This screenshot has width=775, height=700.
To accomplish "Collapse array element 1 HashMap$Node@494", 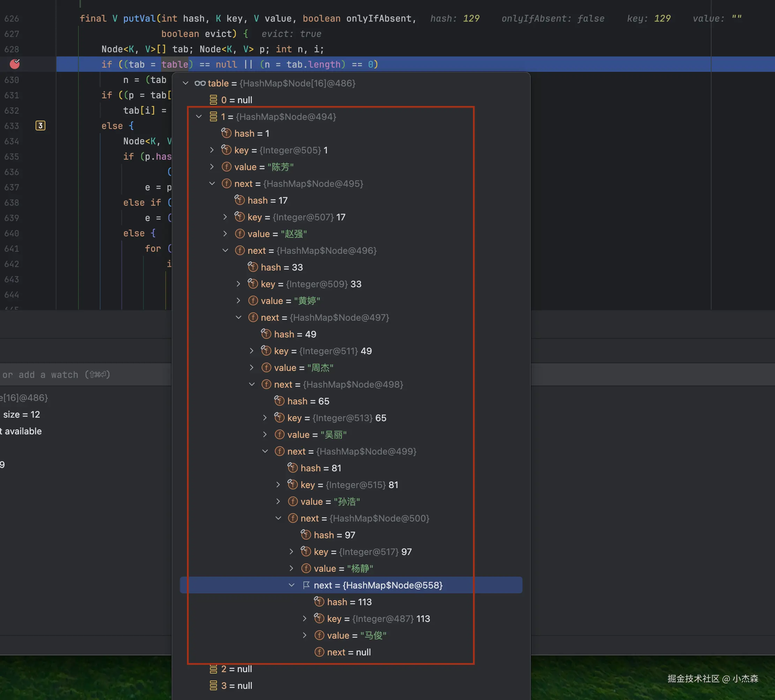I will [x=199, y=116].
